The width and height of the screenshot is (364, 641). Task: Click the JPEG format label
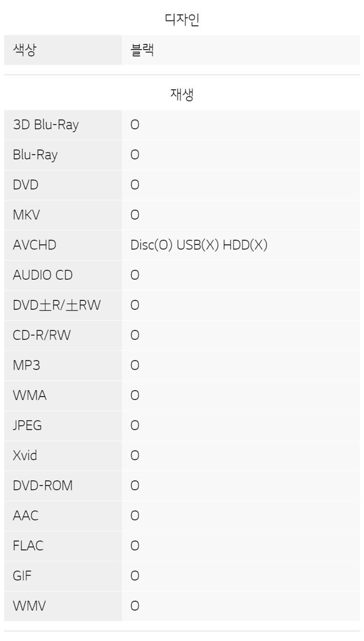tap(27, 426)
